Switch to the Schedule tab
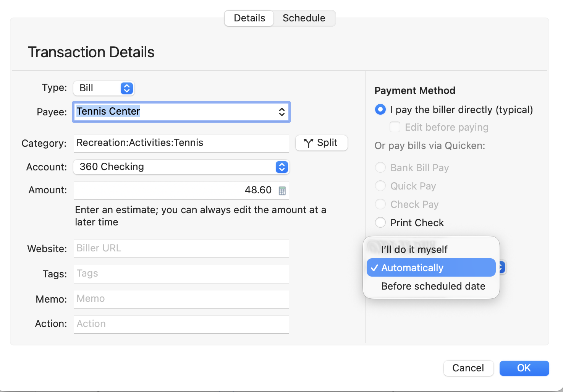 point(304,18)
